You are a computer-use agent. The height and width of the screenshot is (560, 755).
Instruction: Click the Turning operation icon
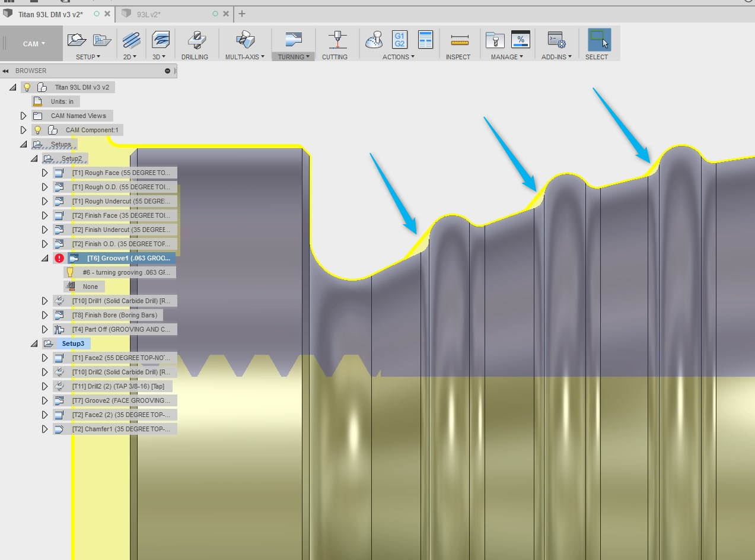click(x=294, y=40)
